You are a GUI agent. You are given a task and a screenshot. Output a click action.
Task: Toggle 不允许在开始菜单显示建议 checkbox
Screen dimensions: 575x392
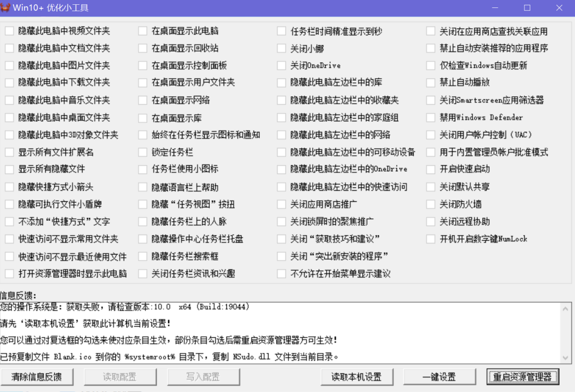[x=282, y=274]
